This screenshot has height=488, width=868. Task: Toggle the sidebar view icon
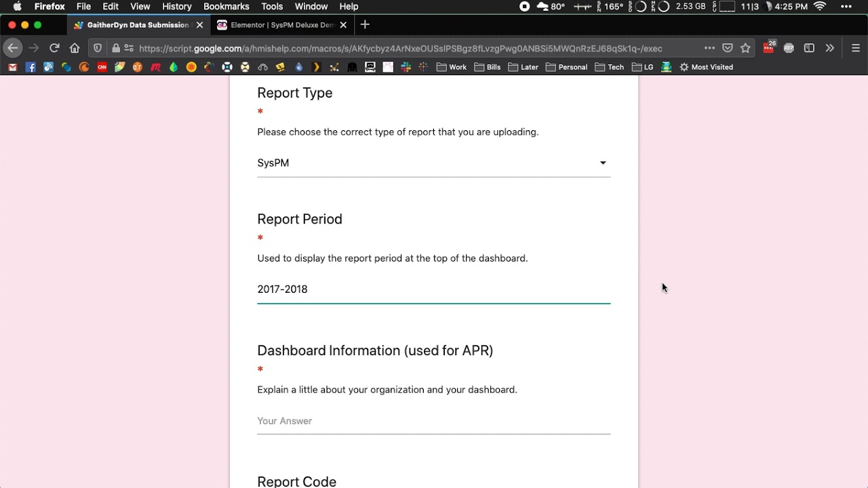point(809,48)
